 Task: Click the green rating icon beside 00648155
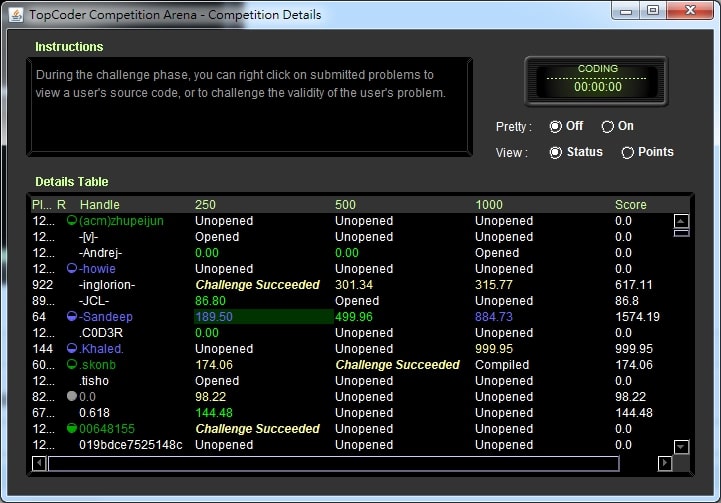[72, 428]
